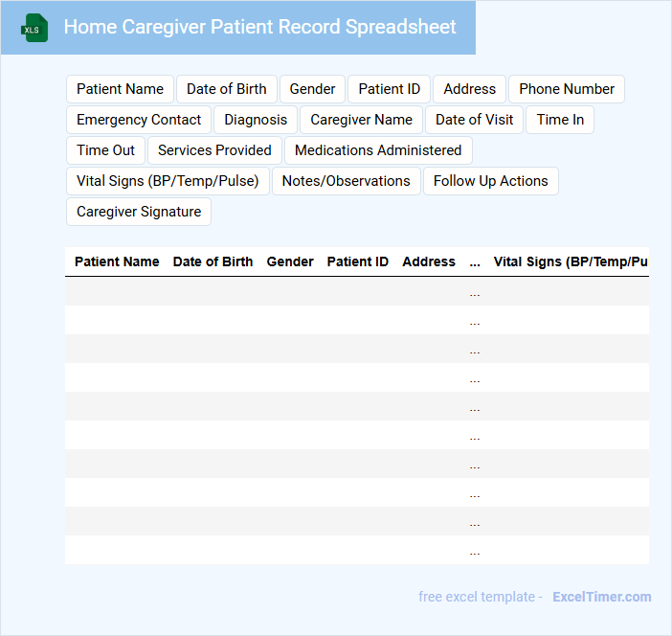This screenshot has height=636, width=672.
Task: Select the Patient Name tag
Action: pyautogui.click(x=120, y=89)
